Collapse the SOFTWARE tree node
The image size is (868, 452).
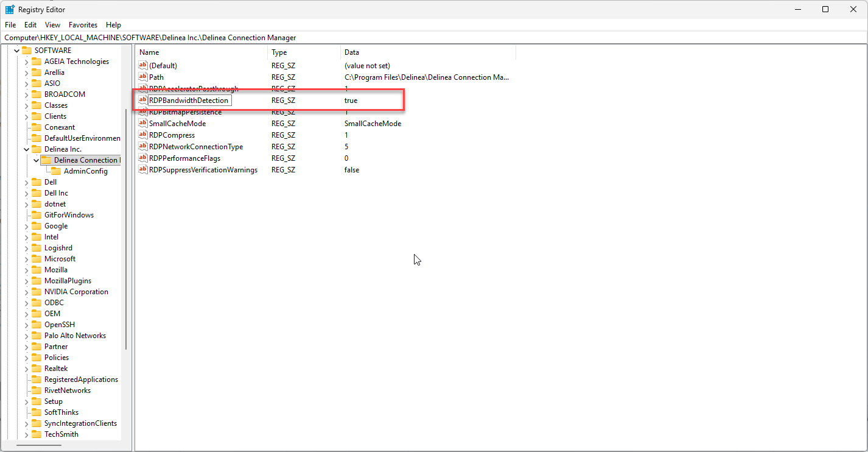click(x=16, y=51)
